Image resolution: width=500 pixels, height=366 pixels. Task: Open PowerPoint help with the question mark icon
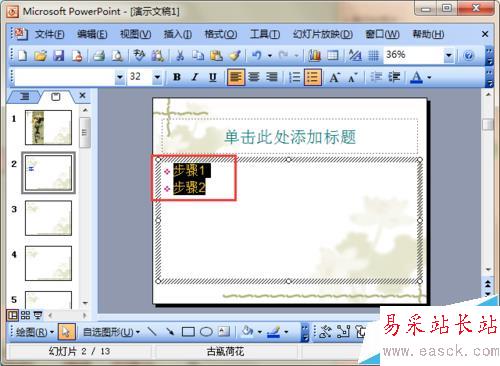(469, 56)
